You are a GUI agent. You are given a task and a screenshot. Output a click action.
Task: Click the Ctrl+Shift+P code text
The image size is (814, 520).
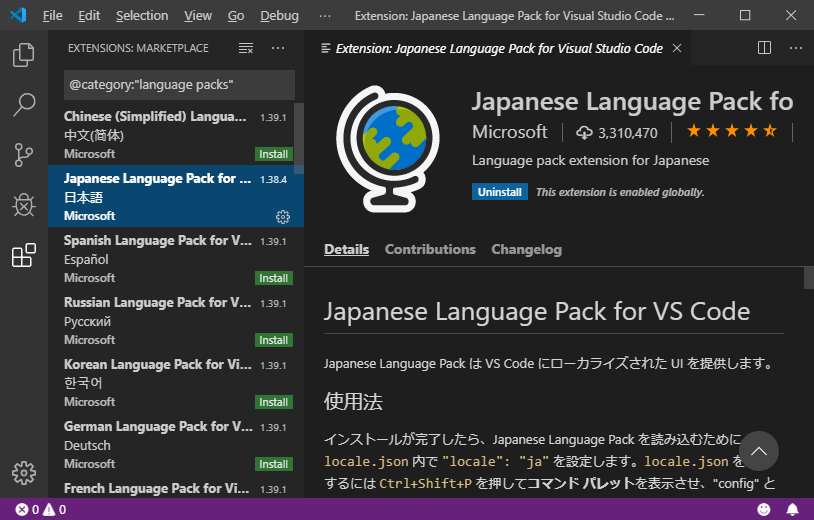pyautogui.click(x=425, y=484)
